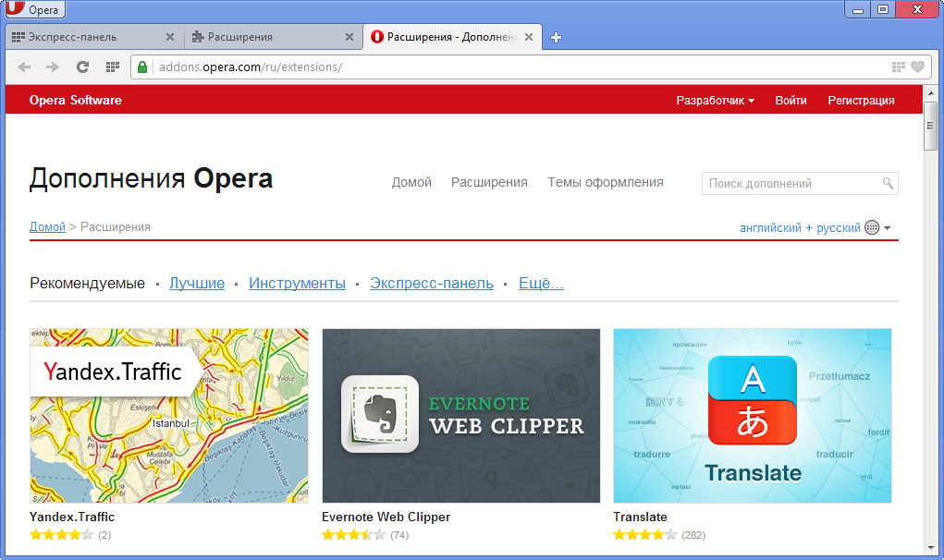Viewport: 944px width, 560px height.
Task: Close the second Расширения tab
Action: pyautogui.click(x=349, y=37)
